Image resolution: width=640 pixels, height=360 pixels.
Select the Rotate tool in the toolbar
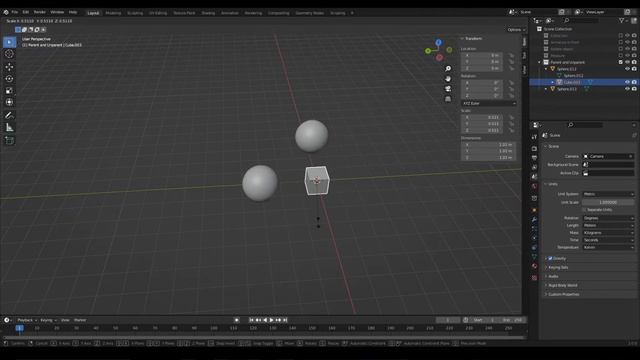pos(9,79)
